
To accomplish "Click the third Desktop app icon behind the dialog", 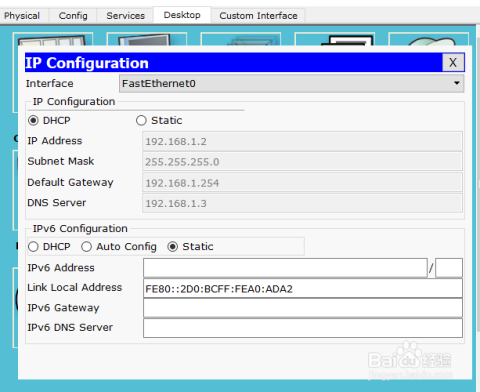I will (x=241, y=39).
